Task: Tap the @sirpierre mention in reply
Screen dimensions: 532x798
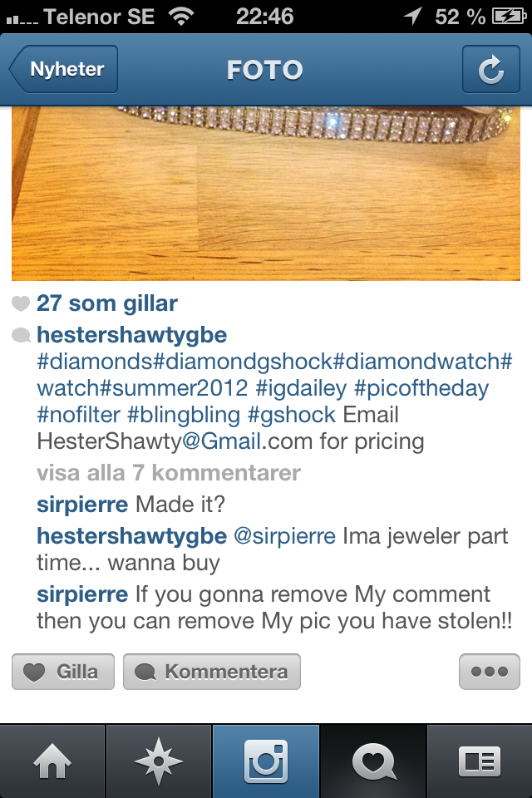Action: pos(284,536)
